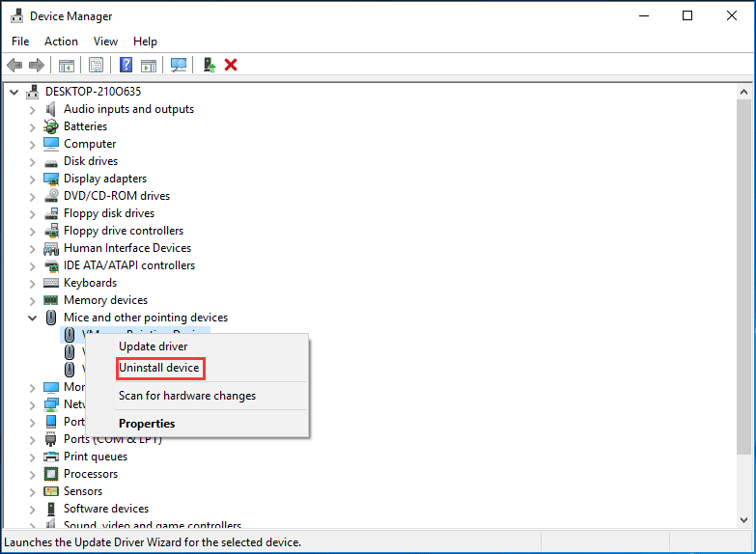Click the Forward arrow toolbar icon
The width and height of the screenshot is (756, 554).
(x=37, y=65)
